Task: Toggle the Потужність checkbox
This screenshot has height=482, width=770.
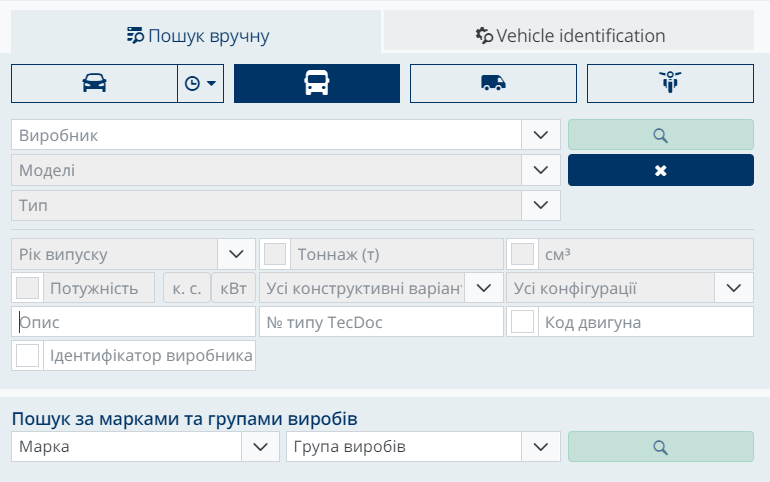Action: [29, 288]
